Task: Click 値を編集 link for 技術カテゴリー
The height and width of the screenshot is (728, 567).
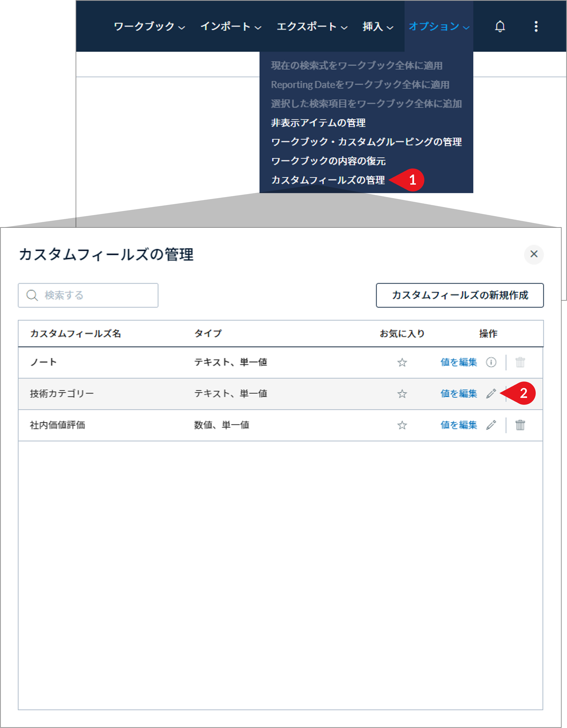Action: pos(459,394)
